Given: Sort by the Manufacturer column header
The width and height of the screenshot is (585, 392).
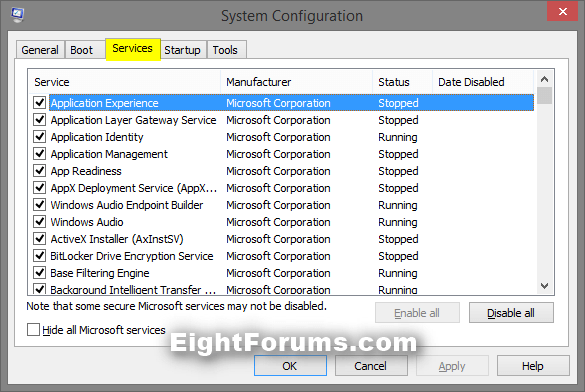Looking at the screenshot, I should (x=297, y=82).
